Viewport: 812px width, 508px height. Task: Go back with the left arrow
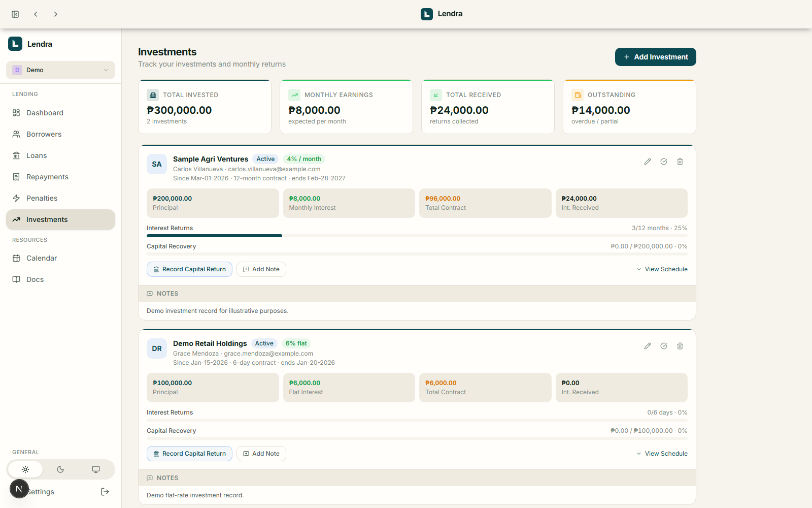pos(36,14)
